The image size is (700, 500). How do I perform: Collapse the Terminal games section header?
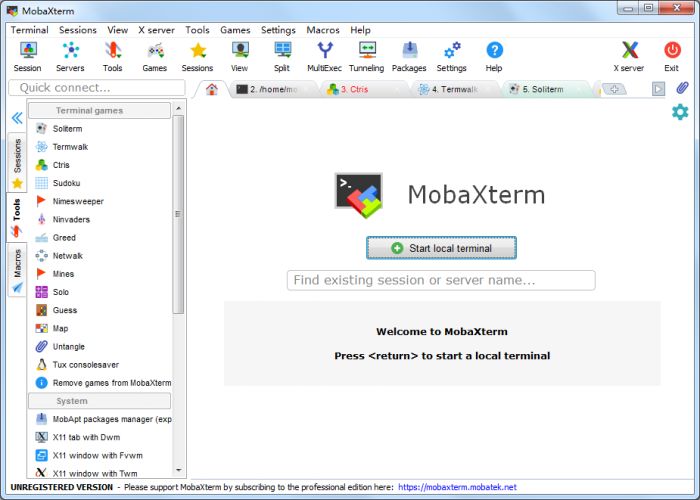(x=100, y=110)
